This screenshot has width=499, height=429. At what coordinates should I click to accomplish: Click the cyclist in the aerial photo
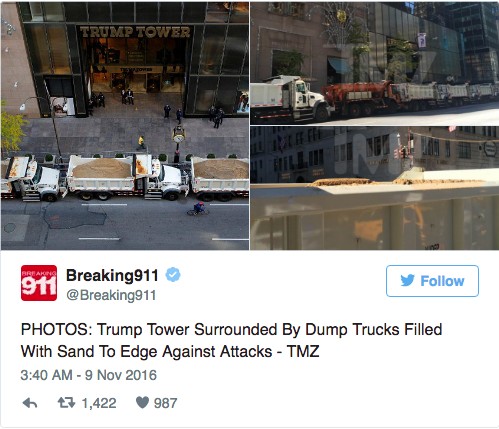point(198,208)
